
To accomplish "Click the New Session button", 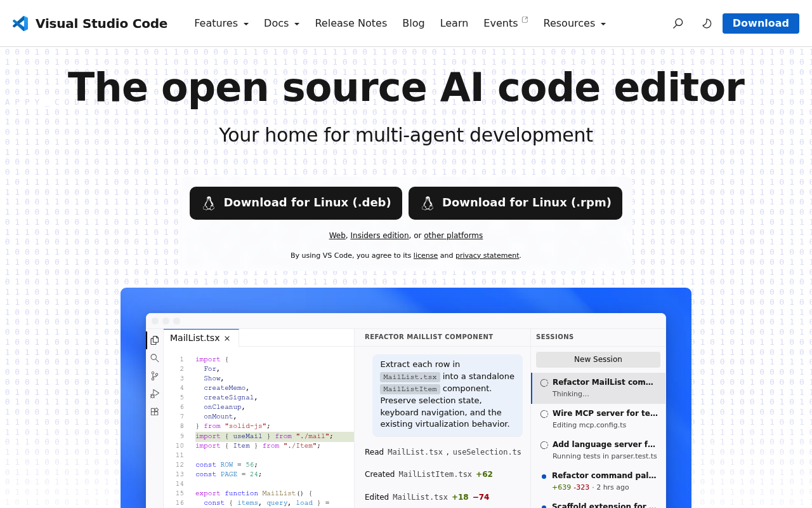I will pos(598,359).
